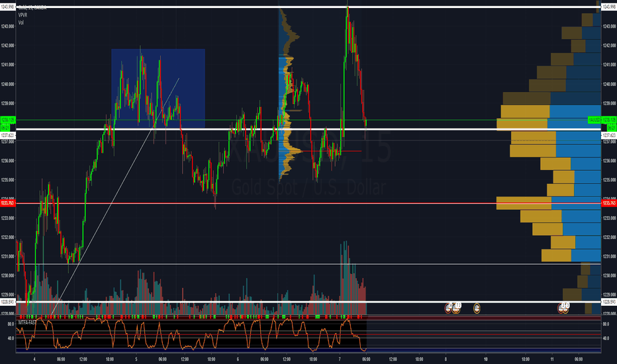This screenshot has width=617, height=364.
Task: Select the VPVR indicator legend label
Action: point(23,15)
